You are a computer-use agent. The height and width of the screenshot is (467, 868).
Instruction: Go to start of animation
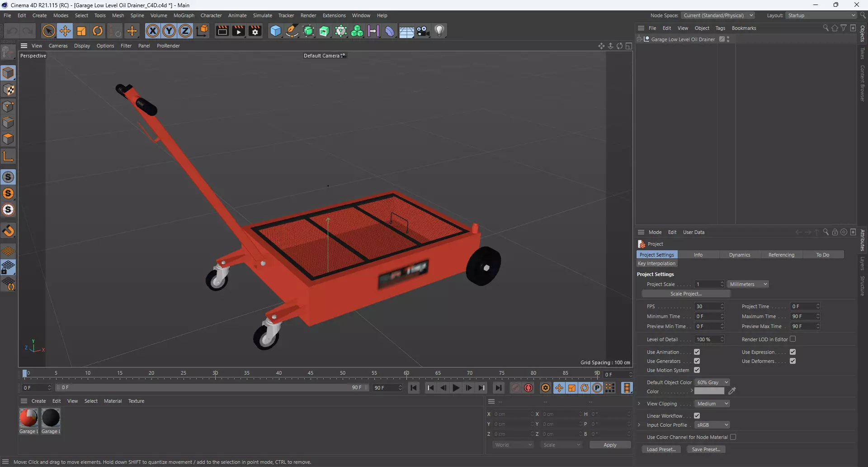[x=414, y=388]
